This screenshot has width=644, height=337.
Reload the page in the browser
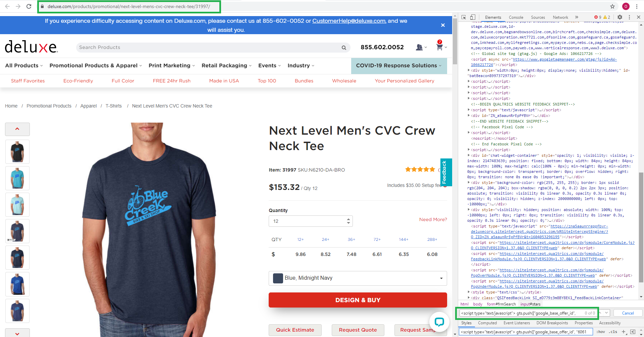29,6
